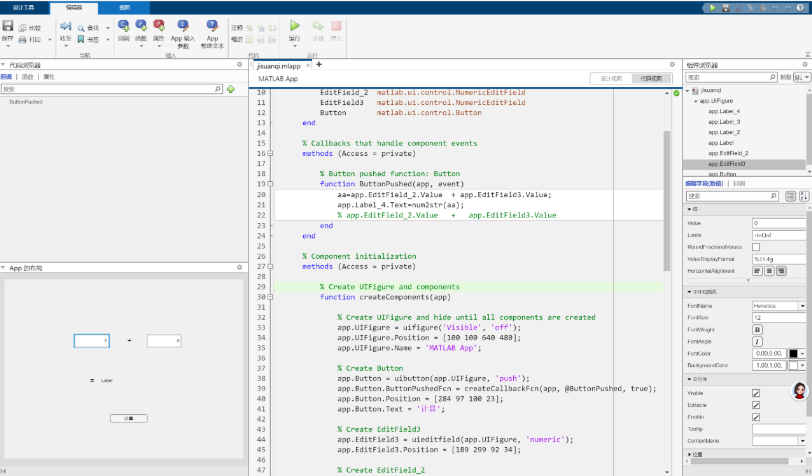This screenshot has height=476, width=812.
Task: Switch to the Designer ribbon tab
Action: (23, 8)
